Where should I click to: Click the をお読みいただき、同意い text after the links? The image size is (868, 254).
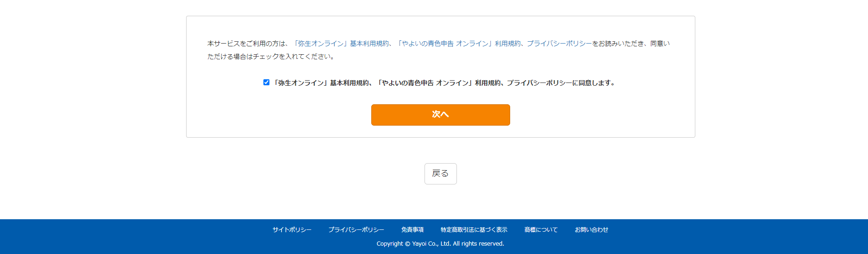[631, 44]
